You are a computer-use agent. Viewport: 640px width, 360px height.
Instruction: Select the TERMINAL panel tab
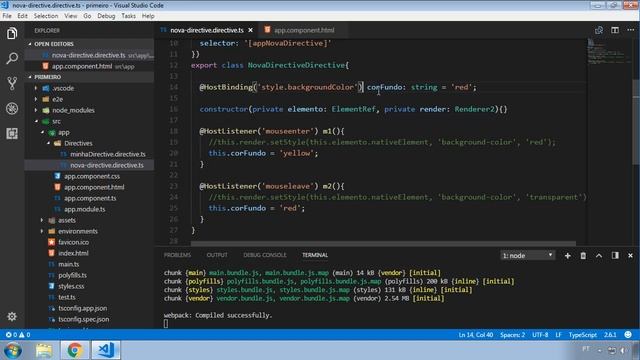tap(315, 255)
